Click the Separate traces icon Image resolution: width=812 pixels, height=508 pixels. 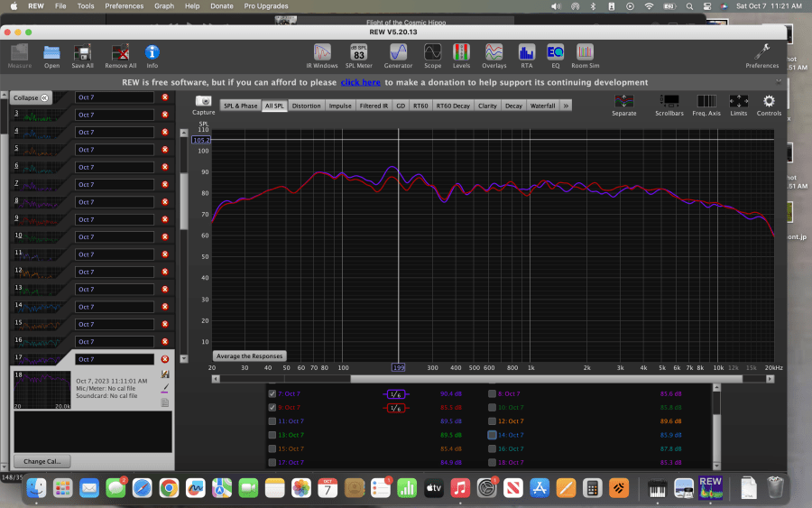(x=624, y=106)
